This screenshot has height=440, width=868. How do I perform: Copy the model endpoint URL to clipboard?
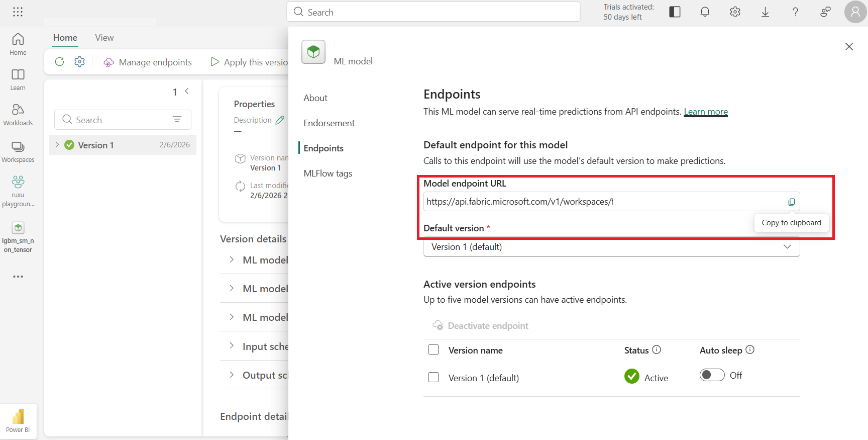coord(791,202)
